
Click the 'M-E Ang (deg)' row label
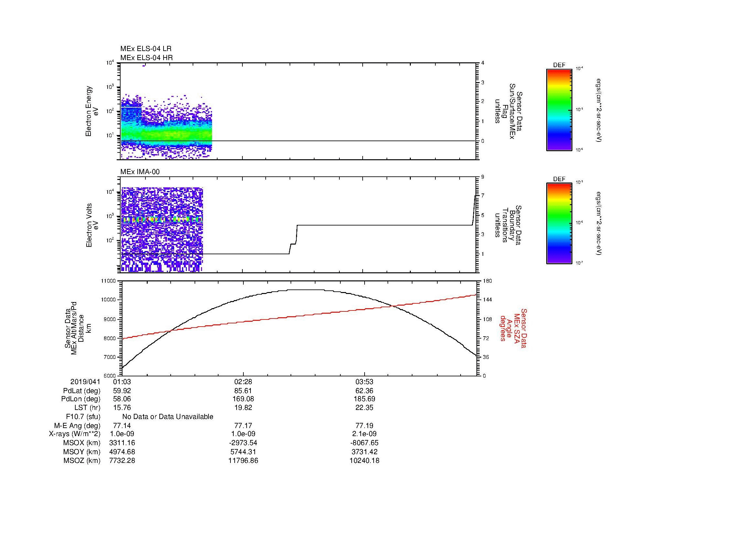click(77, 426)
